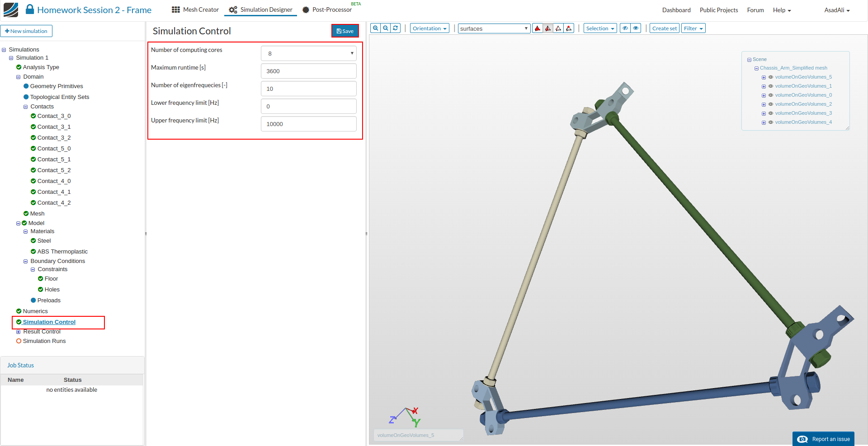The height and width of the screenshot is (446, 868).
Task: Click the hide selection crossed-eye icon
Action: pos(625,28)
